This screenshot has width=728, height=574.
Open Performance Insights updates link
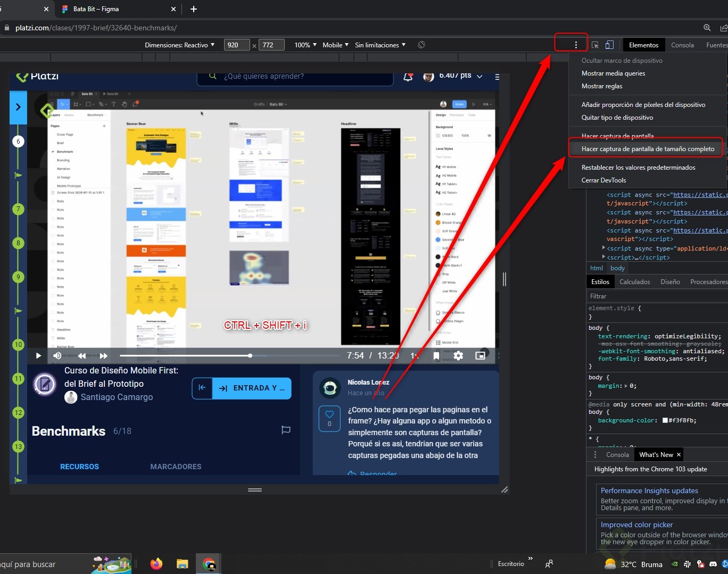(649, 490)
